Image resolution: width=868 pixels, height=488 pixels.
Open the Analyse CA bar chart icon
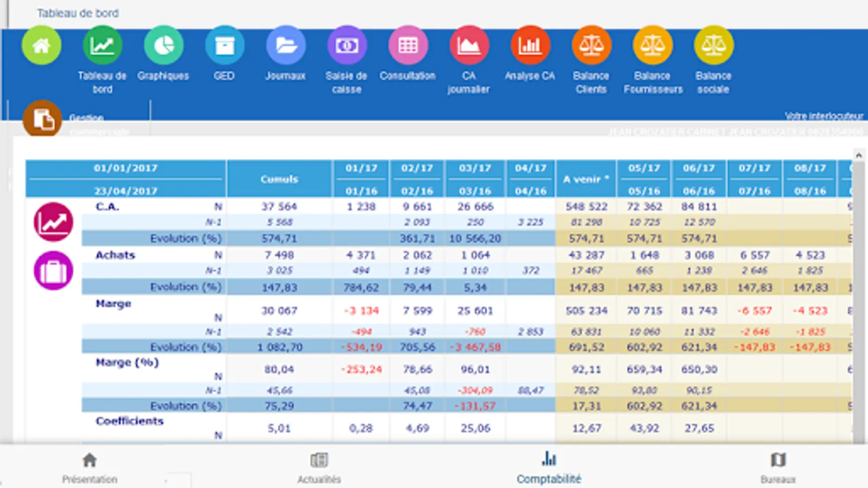coord(530,46)
